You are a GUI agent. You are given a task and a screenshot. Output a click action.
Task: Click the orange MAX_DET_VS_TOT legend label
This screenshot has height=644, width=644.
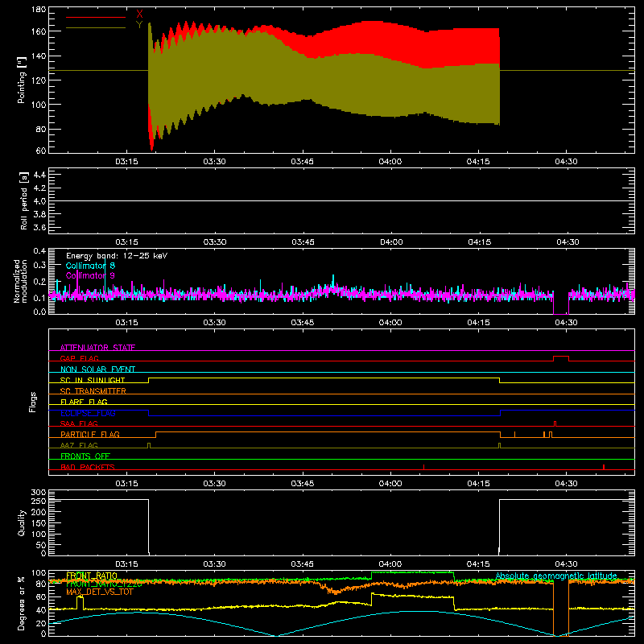100,592
